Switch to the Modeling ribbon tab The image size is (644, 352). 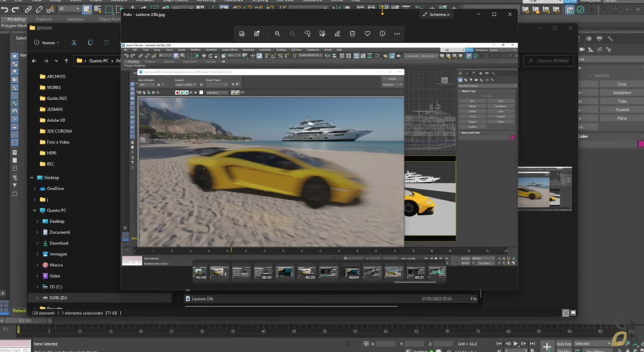16,20
